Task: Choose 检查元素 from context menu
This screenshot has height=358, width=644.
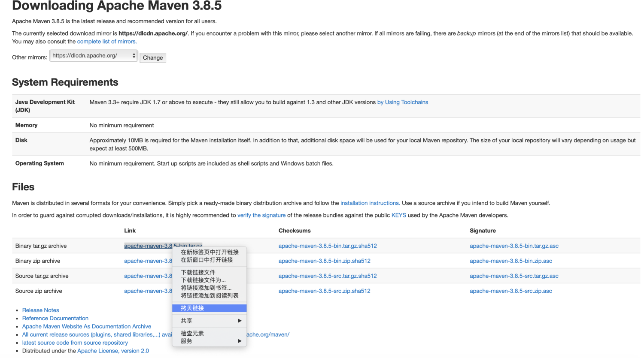Action: 210,333
